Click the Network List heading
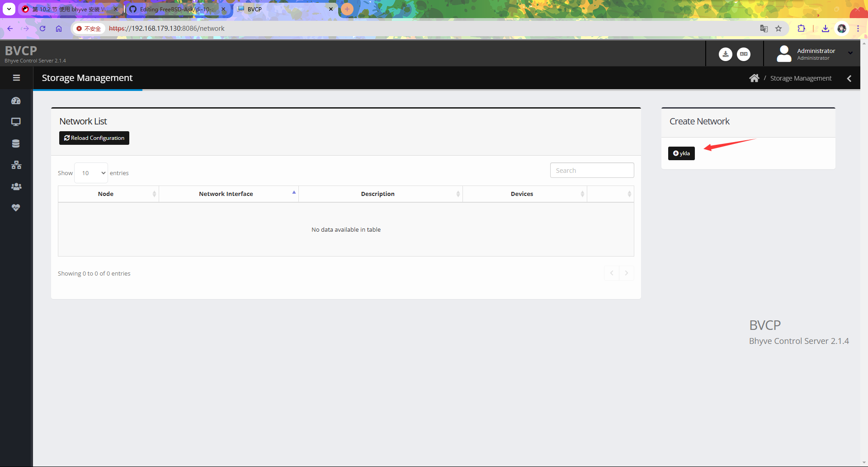 [83, 121]
